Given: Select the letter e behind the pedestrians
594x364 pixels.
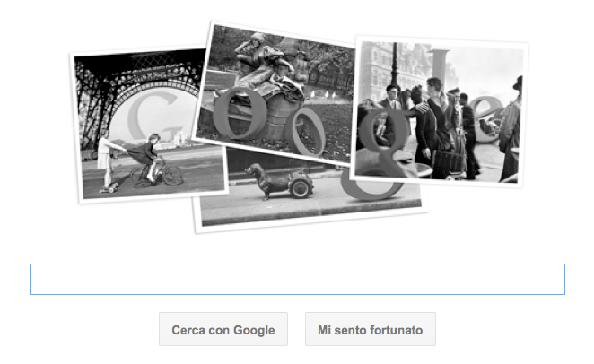Looking at the screenshot, I should pos(487,119).
